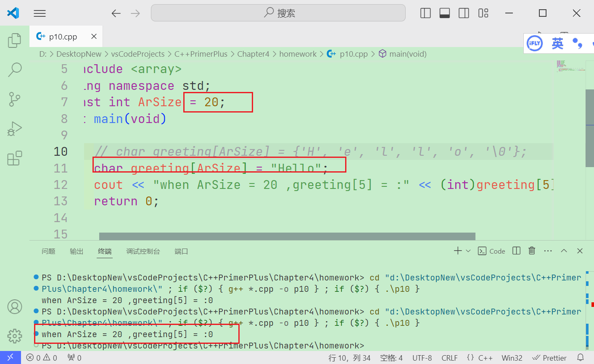Click the Prettier status item
This screenshot has height=364, width=594.
(x=549, y=358)
